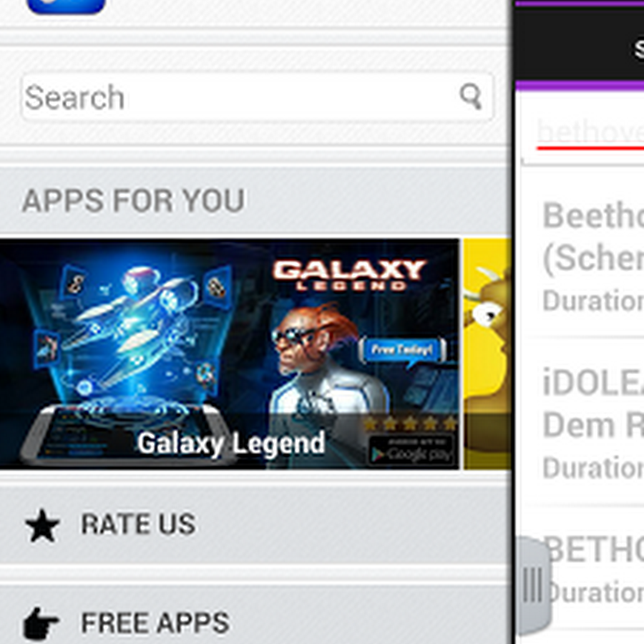644x644 pixels.
Task: Tap the magnifier icon in Search box
Action: pyautogui.click(x=471, y=97)
